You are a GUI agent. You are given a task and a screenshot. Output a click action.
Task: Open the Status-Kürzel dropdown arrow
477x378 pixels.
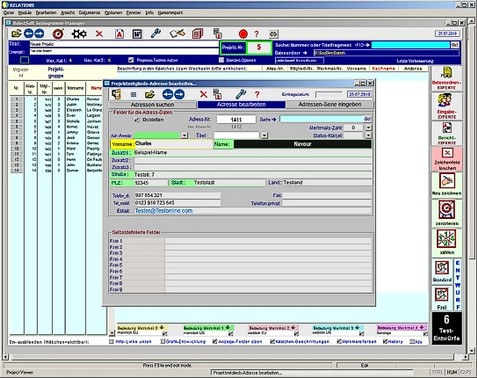(x=368, y=135)
